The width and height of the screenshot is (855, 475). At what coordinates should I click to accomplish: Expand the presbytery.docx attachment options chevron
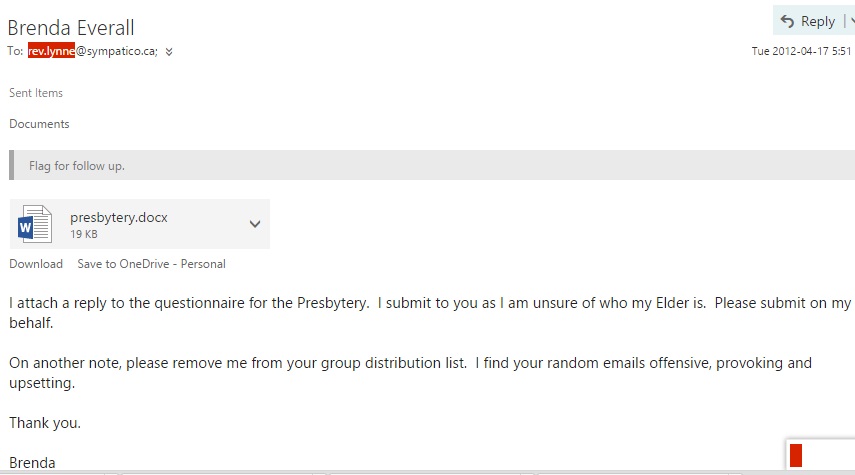255,224
